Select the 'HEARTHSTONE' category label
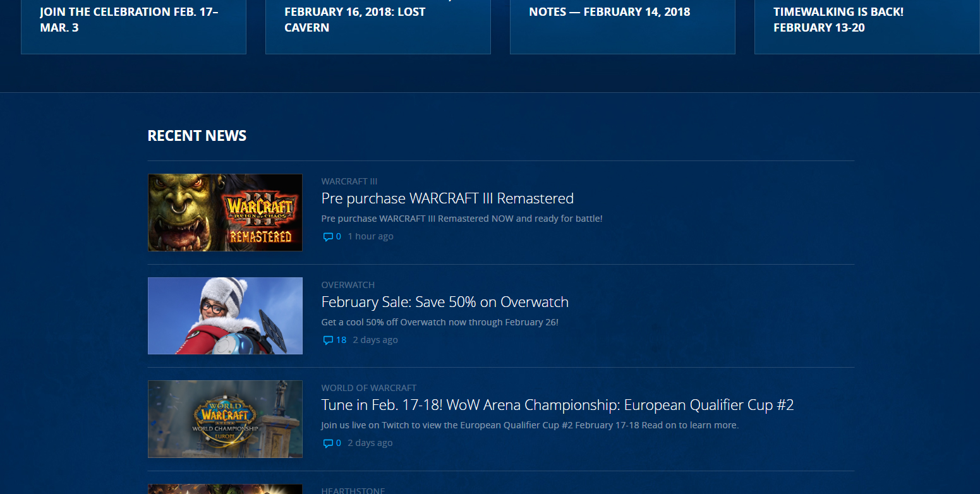Image resolution: width=980 pixels, height=494 pixels. 353,490
